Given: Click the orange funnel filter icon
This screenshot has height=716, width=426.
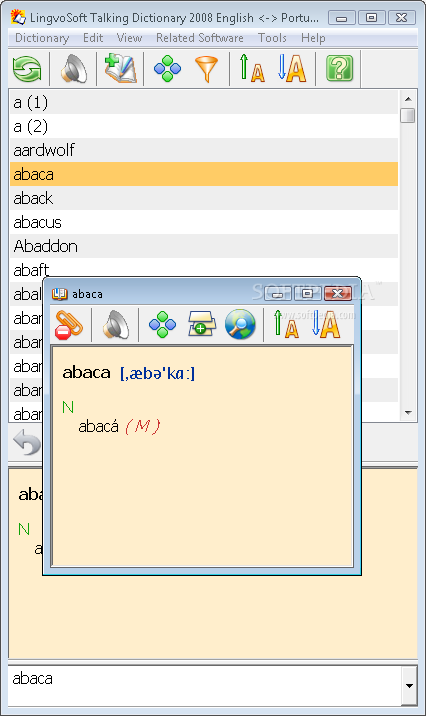Looking at the screenshot, I should 206,69.
